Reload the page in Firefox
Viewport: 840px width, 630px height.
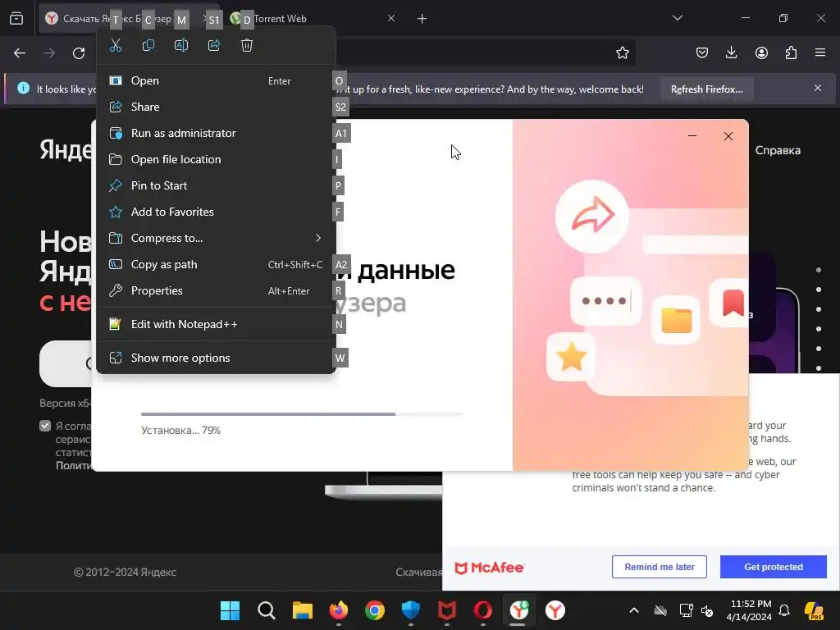[x=79, y=53]
